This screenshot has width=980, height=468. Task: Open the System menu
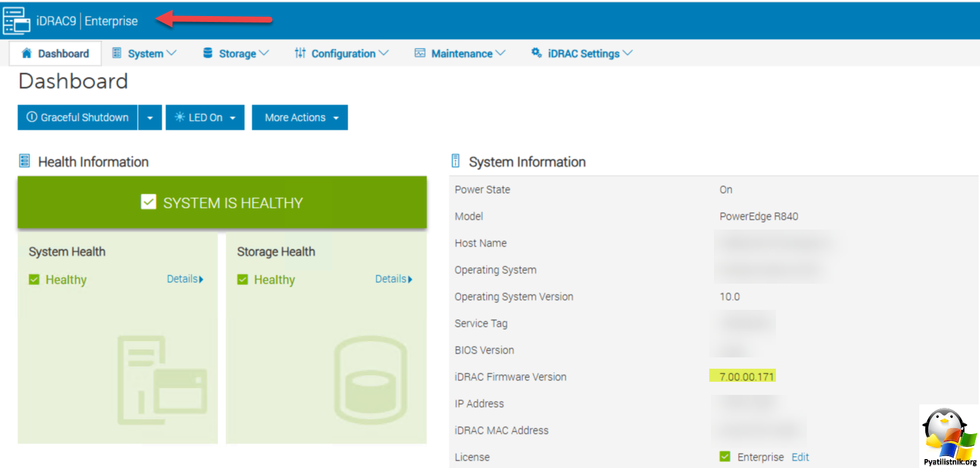click(x=145, y=54)
